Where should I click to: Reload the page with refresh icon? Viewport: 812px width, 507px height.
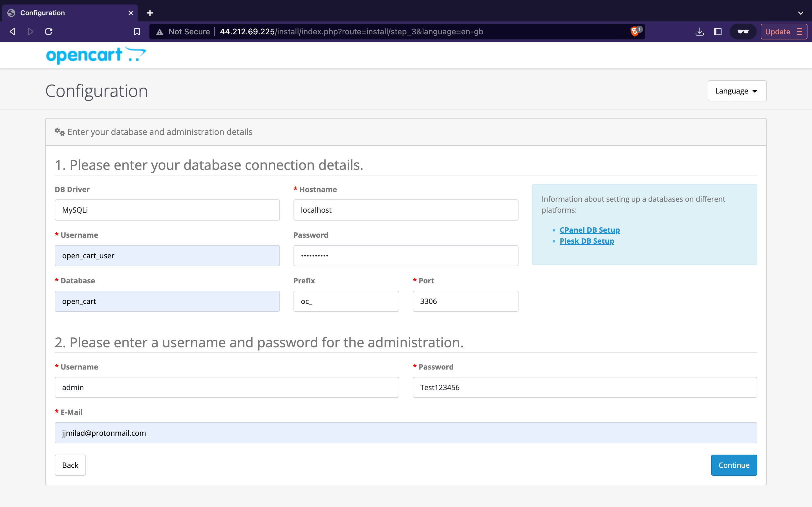[x=49, y=32]
